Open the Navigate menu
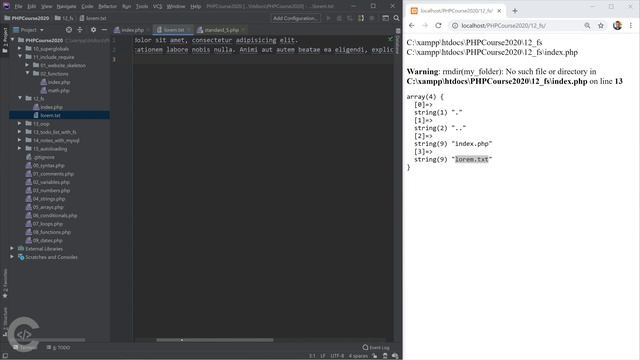The image size is (640, 360). (66, 7)
